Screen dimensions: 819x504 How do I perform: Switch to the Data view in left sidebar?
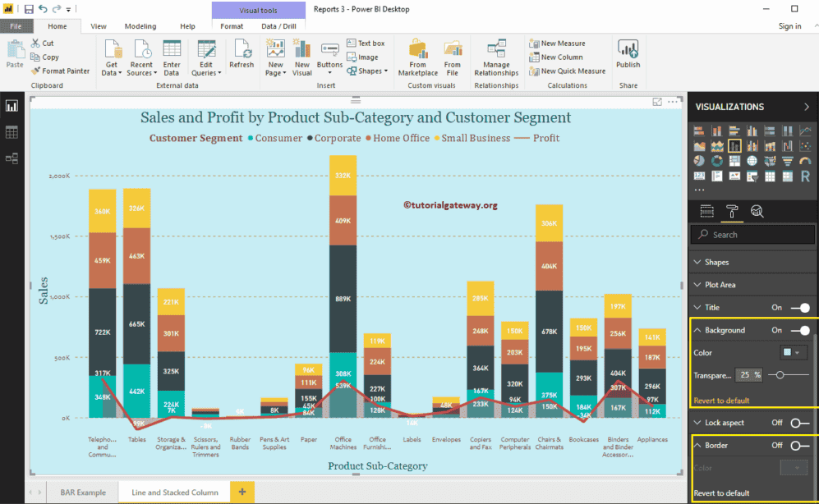12,132
